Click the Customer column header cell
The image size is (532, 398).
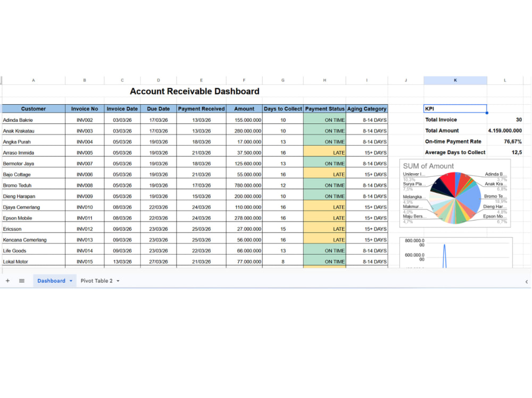[x=34, y=109]
